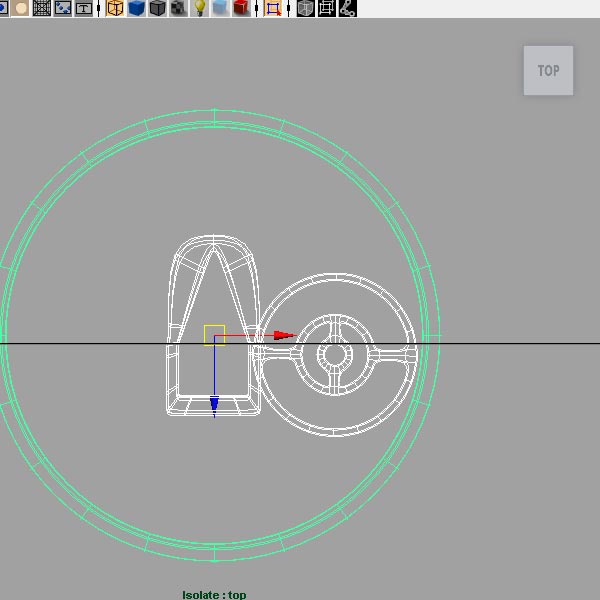Click the blue Z-axis move arrow
The width and height of the screenshot is (600, 600).
pyautogui.click(x=214, y=407)
